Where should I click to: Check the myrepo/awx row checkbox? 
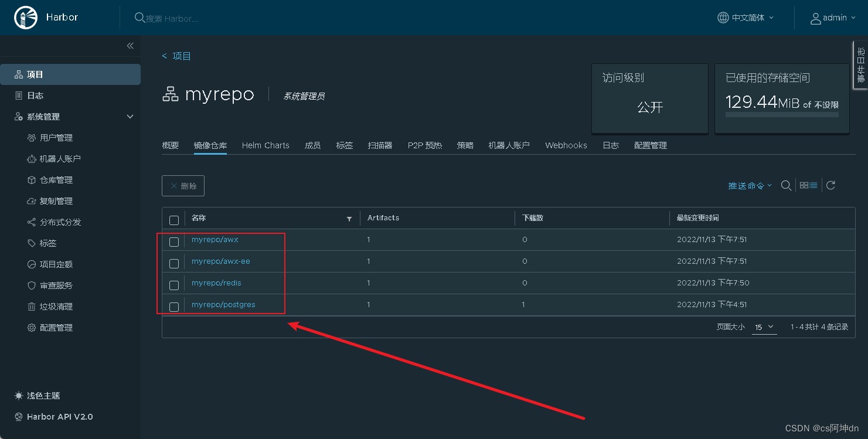174,242
